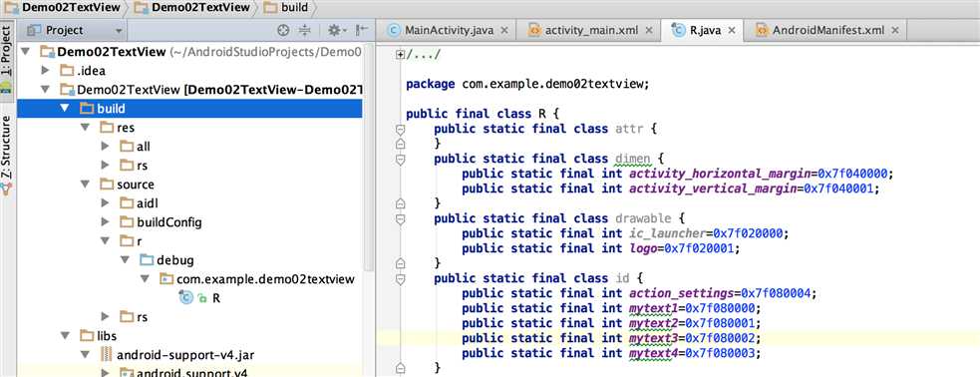Collapse the android-support-v4.jar node arrow

(85, 354)
